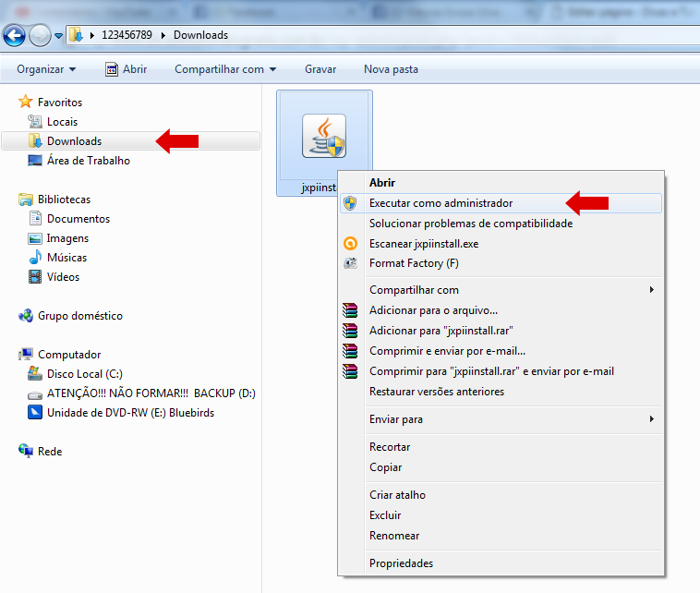Choose Solucionar problemas de compatibilidade

[x=471, y=224]
